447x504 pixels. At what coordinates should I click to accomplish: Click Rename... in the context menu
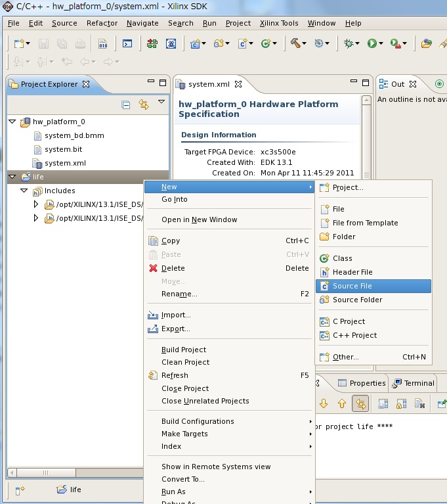pos(229,294)
